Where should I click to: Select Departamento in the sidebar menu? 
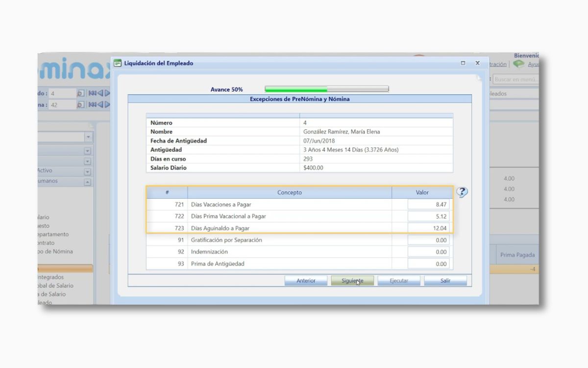point(53,235)
